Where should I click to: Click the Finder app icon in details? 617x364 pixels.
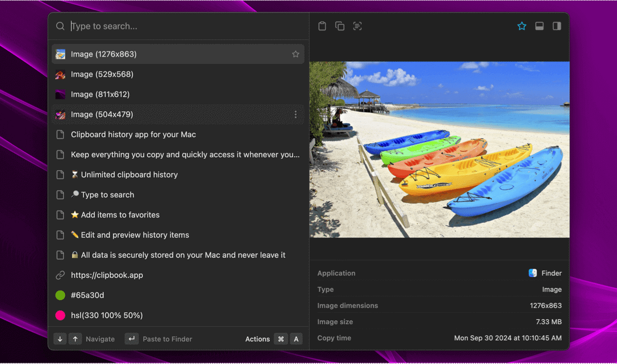pos(533,273)
